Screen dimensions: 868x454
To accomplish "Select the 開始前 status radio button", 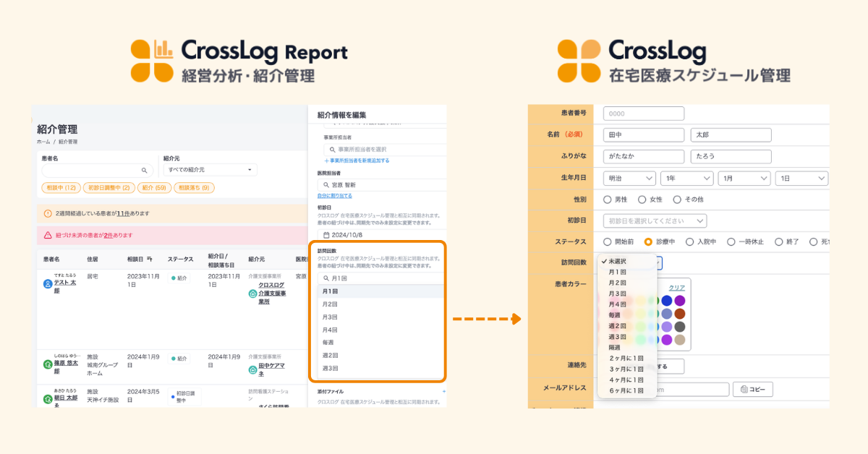I will 608,242.
